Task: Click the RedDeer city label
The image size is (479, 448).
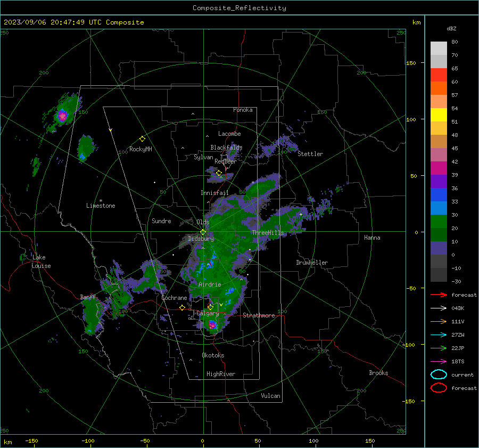Action: pos(226,161)
